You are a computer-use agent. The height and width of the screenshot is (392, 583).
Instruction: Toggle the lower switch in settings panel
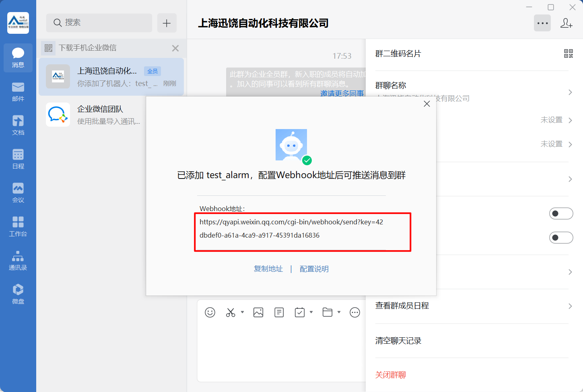[561, 238]
